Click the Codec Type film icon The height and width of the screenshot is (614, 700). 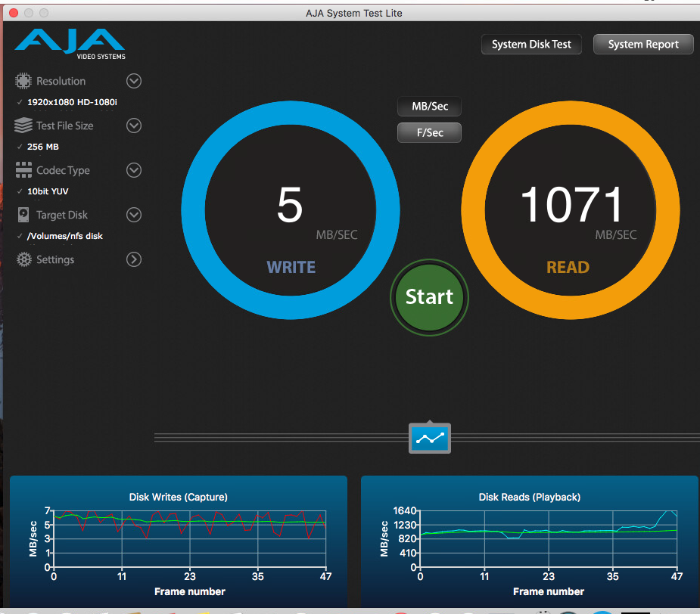23,170
